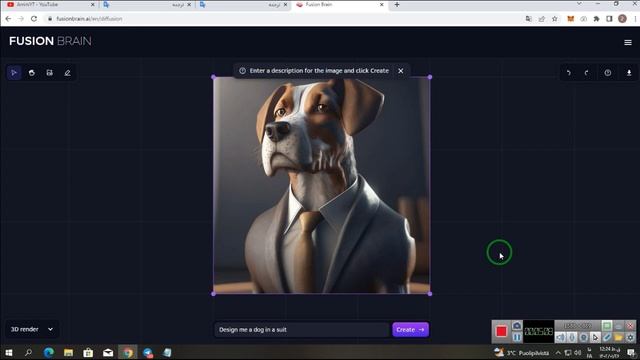Download the generated image
The height and width of the screenshot is (360, 640).
(x=629, y=73)
